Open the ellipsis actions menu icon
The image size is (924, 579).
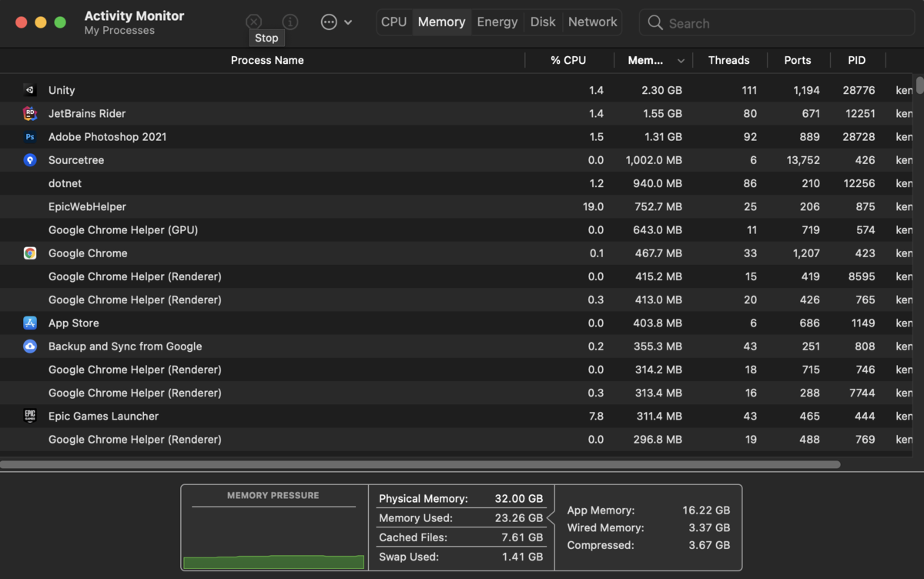coord(329,22)
